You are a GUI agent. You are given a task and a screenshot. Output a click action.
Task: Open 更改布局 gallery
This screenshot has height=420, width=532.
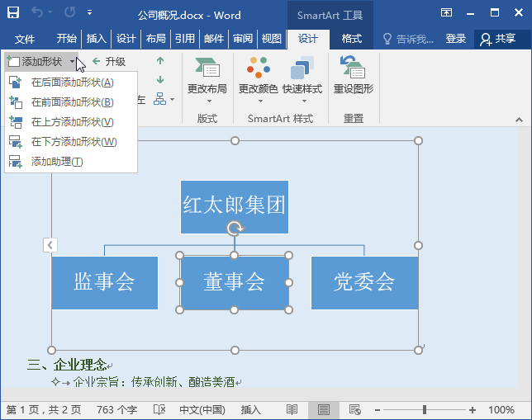(x=207, y=80)
